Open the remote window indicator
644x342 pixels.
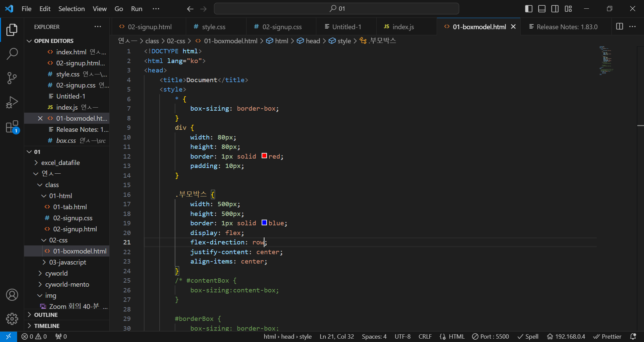click(x=8, y=336)
